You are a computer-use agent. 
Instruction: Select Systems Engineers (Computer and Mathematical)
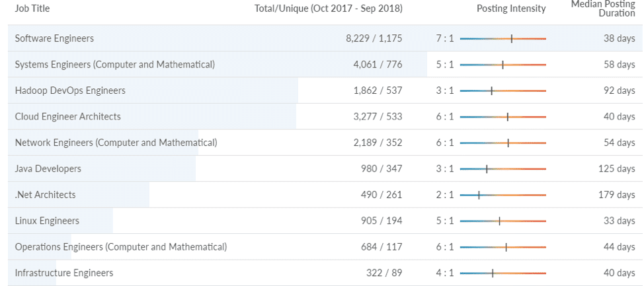[114, 65]
